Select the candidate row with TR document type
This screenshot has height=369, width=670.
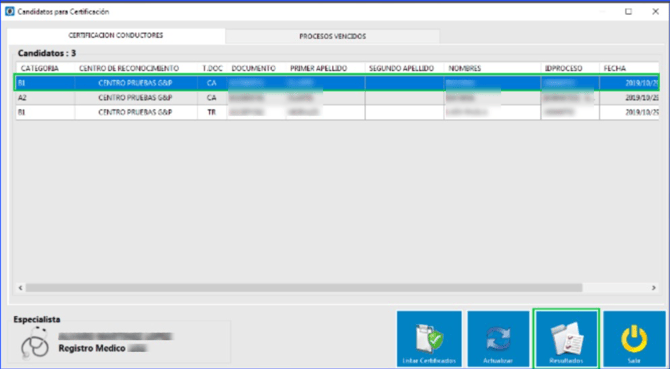[337, 112]
